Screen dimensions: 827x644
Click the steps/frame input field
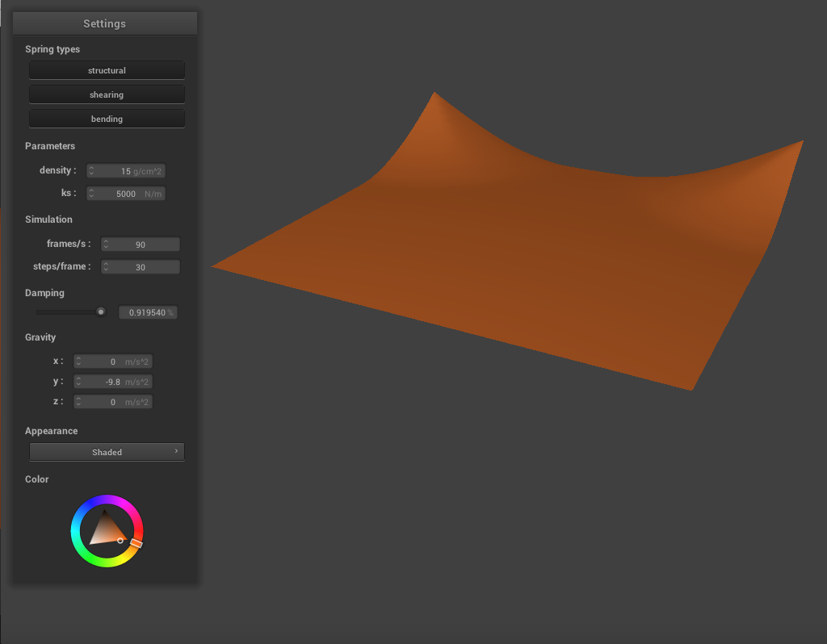click(x=144, y=267)
